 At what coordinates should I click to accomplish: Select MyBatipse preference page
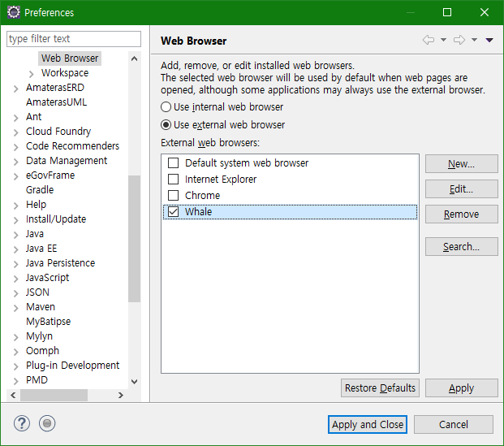pos(48,322)
